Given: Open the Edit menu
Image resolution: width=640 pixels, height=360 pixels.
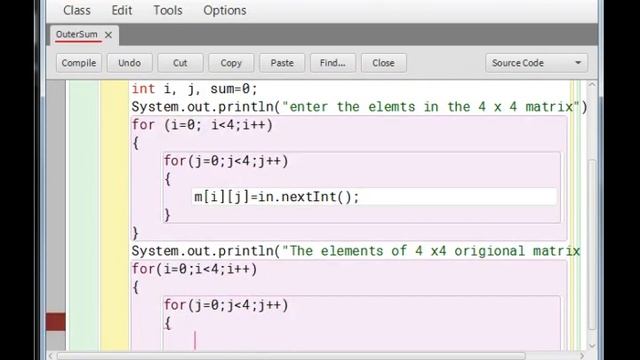Looking at the screenshot, I should click(x=122, y=10).
